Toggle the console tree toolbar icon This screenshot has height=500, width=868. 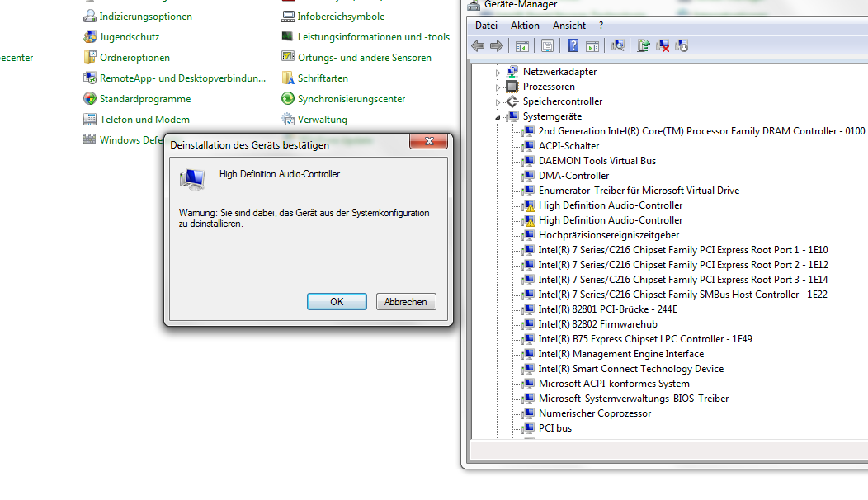521,46
